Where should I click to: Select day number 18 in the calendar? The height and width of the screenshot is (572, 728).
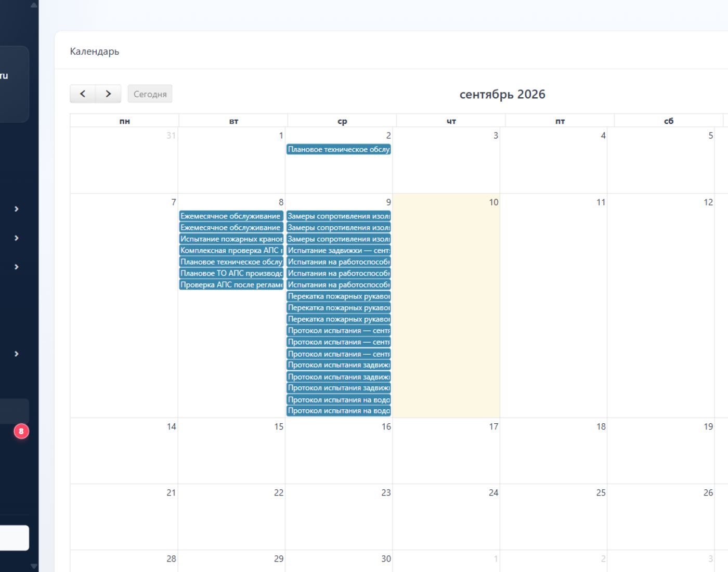601,426
